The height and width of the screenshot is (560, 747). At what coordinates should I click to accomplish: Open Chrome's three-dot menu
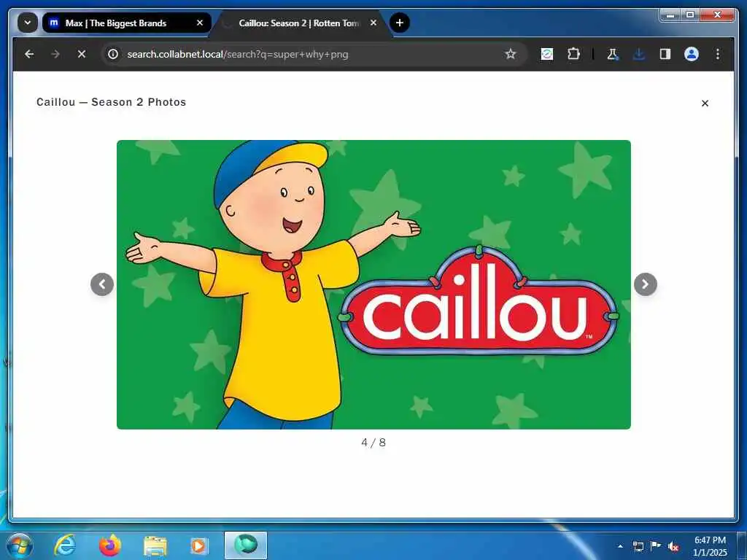coord(718,54)
